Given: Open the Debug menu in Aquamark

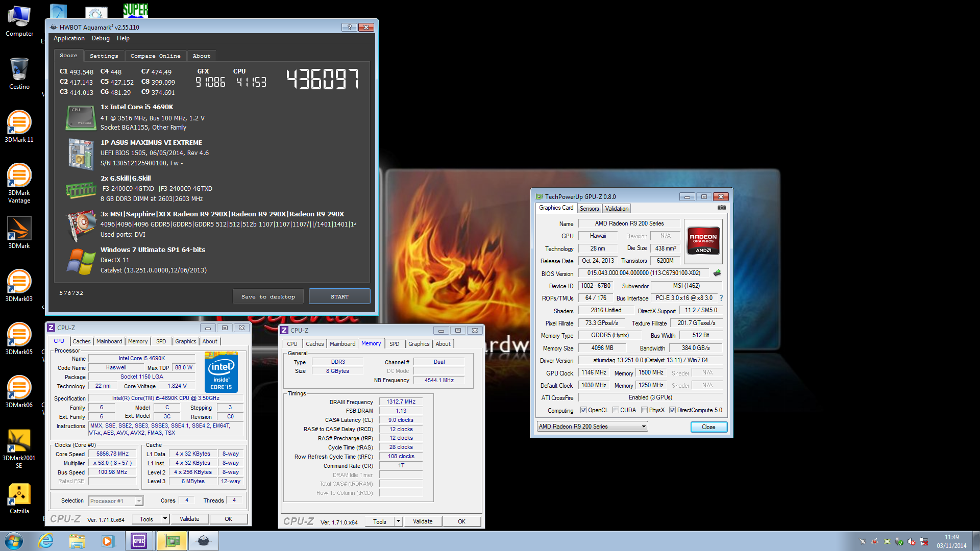Looking at the screenshot, I should pyautogui.click(x=101, y=38).
